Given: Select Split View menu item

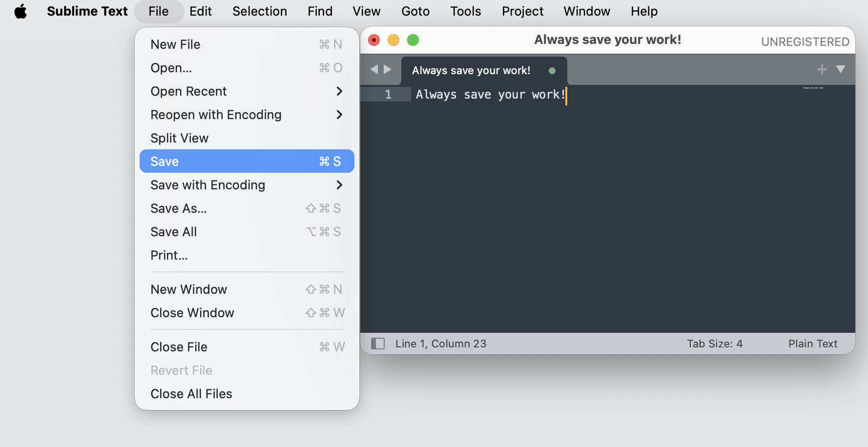Looking at the screenshot, I should pyautogui.click(x=247, y=138).
